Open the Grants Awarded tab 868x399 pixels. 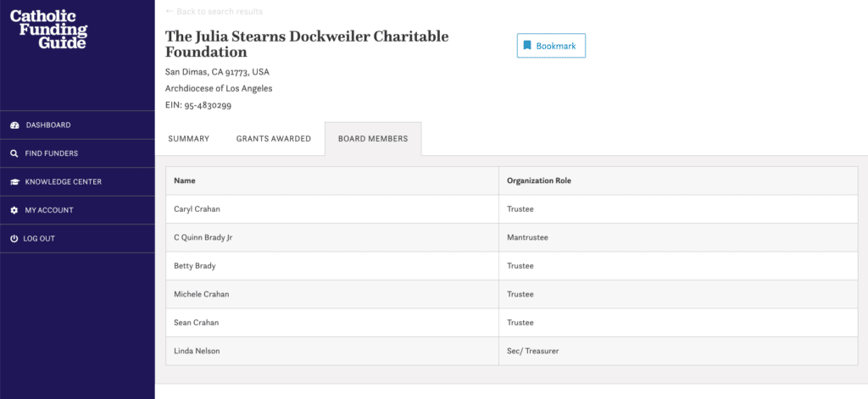[274, 139]
